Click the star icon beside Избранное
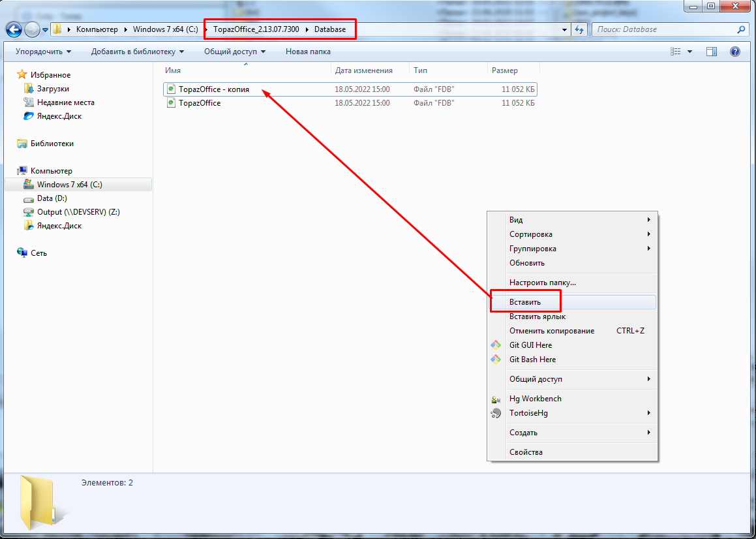 (x=22, y=75)
